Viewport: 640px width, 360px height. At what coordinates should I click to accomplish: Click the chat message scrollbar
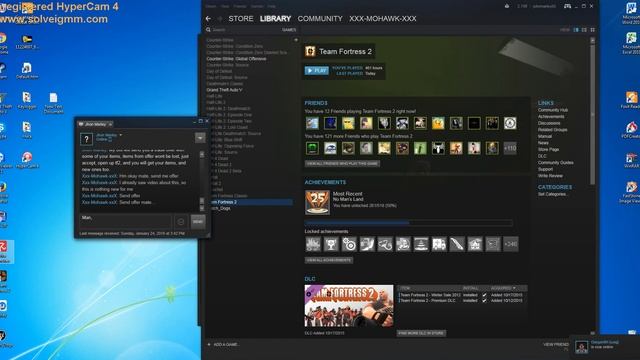202,181
